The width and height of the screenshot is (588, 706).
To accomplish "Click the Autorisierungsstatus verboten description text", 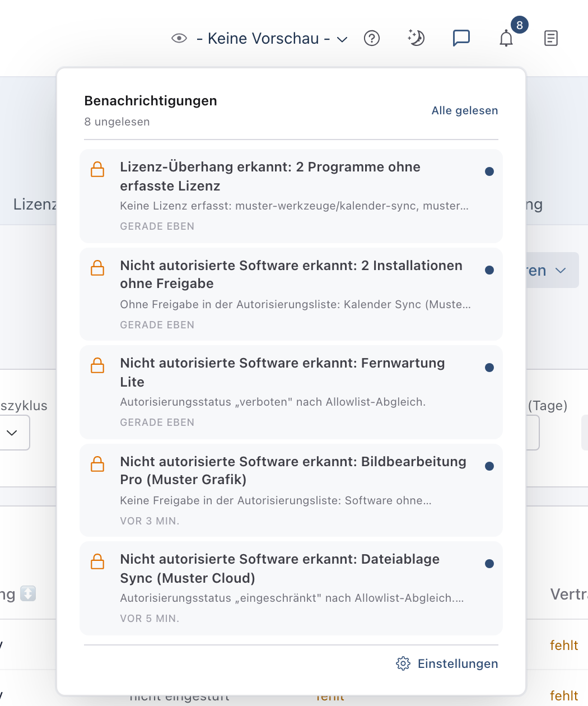I will (x=273, y=402).
